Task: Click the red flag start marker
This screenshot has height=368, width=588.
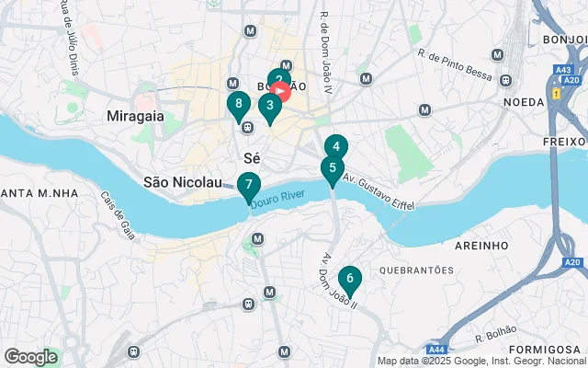Action: (x=280, y=91)
